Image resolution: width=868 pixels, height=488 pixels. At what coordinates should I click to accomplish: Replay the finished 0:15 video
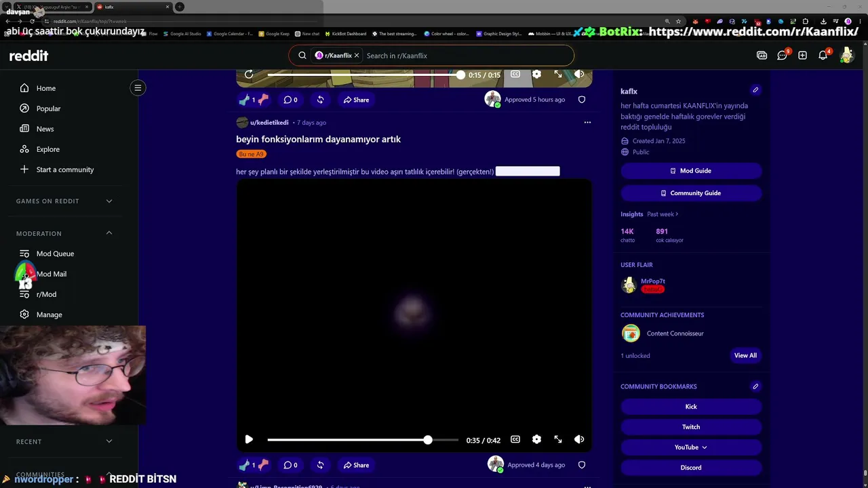click(249, 74)
